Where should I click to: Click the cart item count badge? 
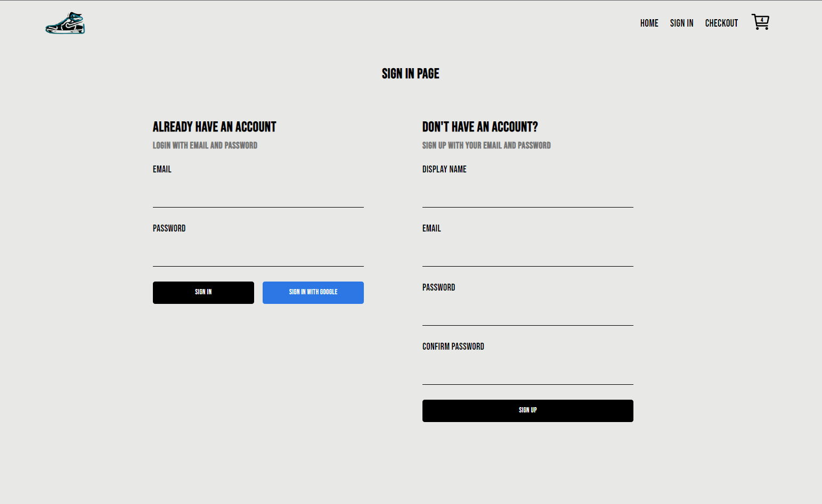pyautogui.click(x=762, y=20)
